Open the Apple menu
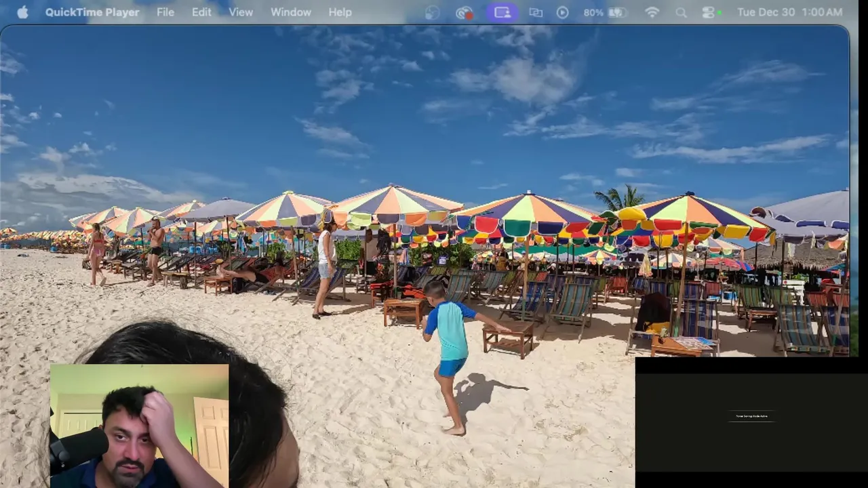 22,12
